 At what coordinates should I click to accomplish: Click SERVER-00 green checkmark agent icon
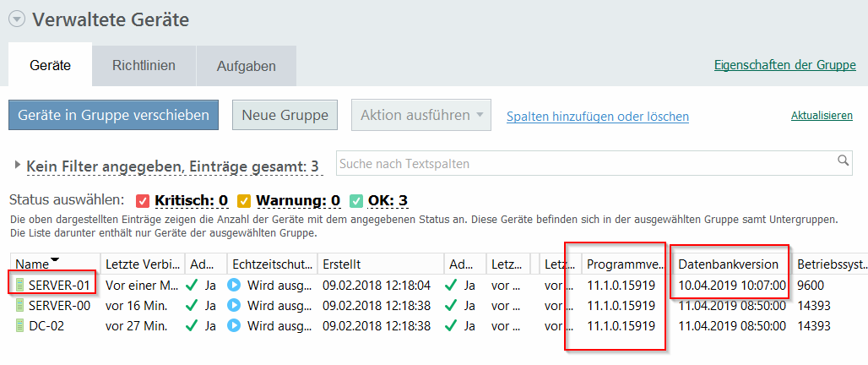tap(194, 305)
